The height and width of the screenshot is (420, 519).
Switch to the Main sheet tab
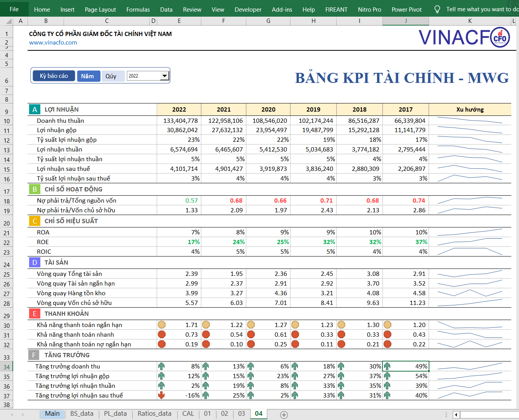pyautogui.click(x=52, y=413)
